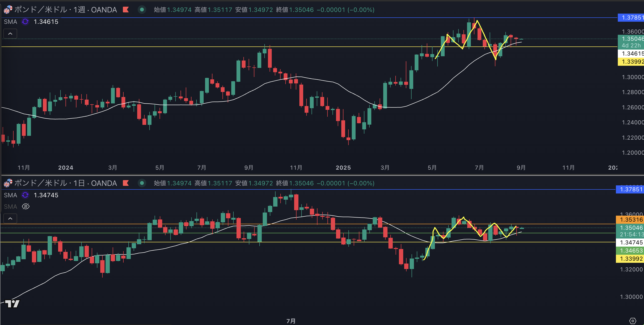Open symbol title ポンド/米ドル · 1日 · OANDA
The width and height of the screenshot is (644, 325).
pyautogui.click(x=65, y=183)
